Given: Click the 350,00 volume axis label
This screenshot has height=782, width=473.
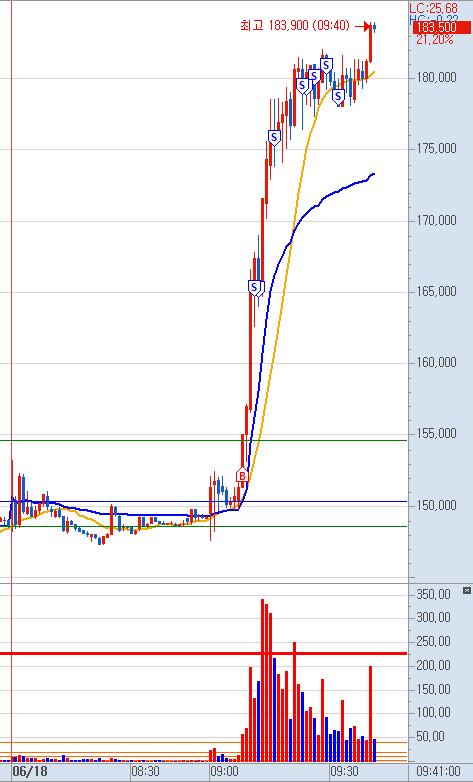Looking at the screenshot, I should coord(434,594).
